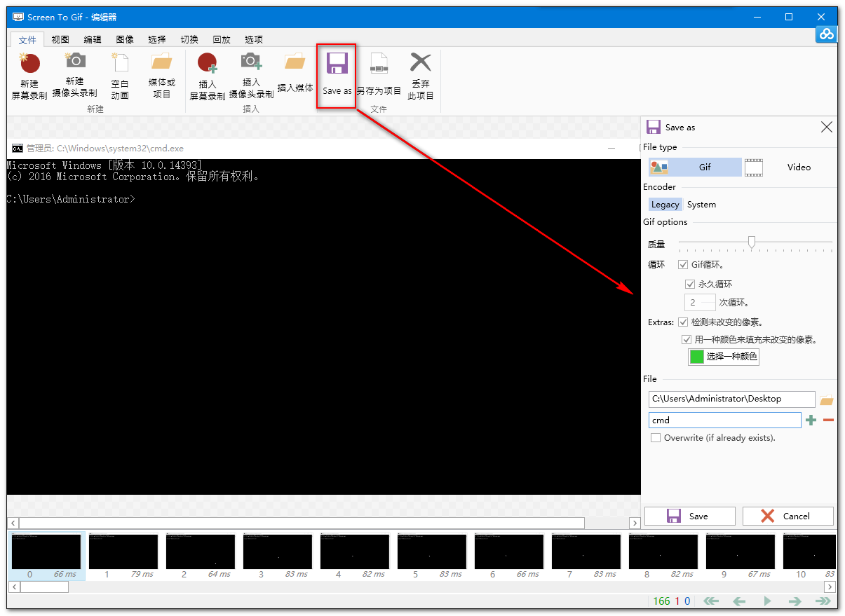Image resolution: width=845 pixels, height=616 pixels.
Task: Select frame 5 thumbnail
Action: point(433,556)
